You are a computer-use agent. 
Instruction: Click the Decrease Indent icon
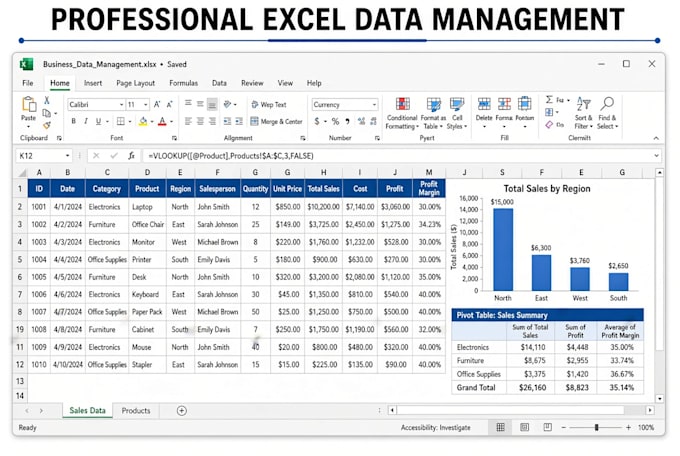pyautogui.click(x=227, y=121)
